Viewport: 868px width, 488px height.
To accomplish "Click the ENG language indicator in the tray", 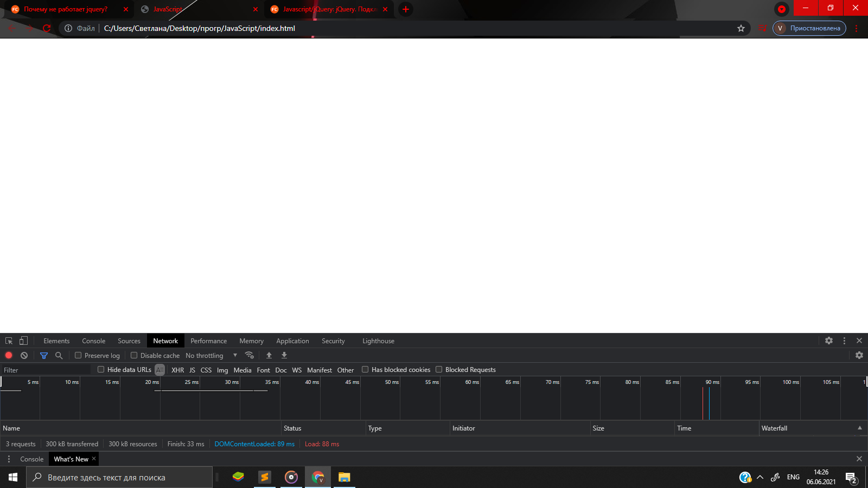I will point(793,477).
